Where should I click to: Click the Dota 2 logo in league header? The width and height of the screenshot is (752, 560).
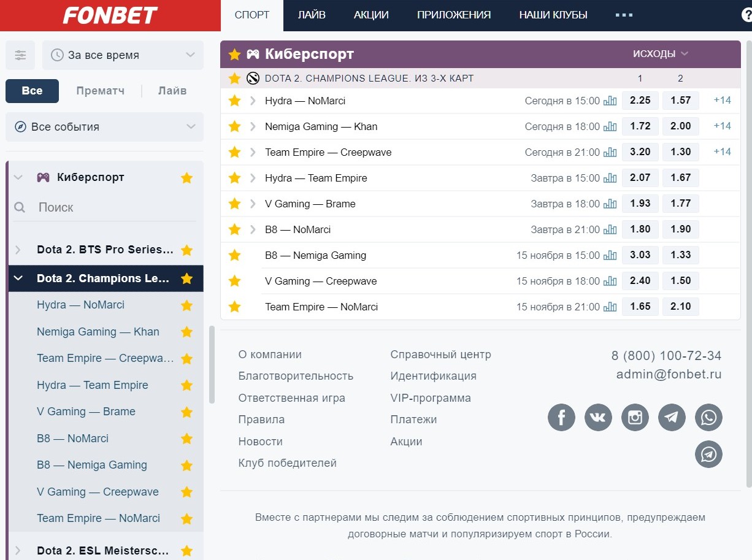pyautogui.click(x=253, y=79)
